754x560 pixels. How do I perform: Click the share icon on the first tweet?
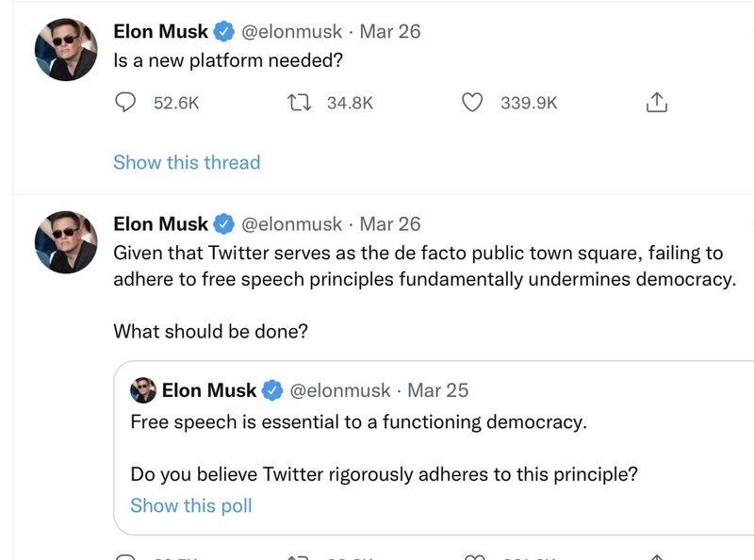[x=656, y=102]
